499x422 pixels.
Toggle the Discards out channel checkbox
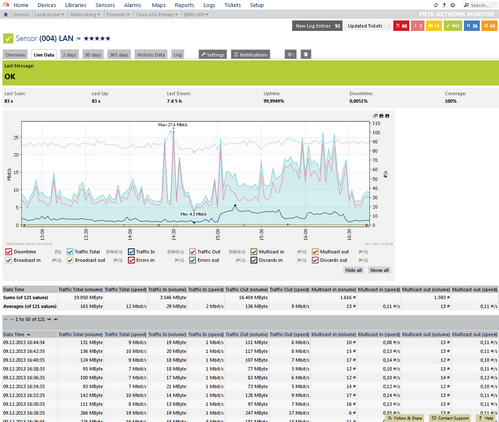(315, 260)
